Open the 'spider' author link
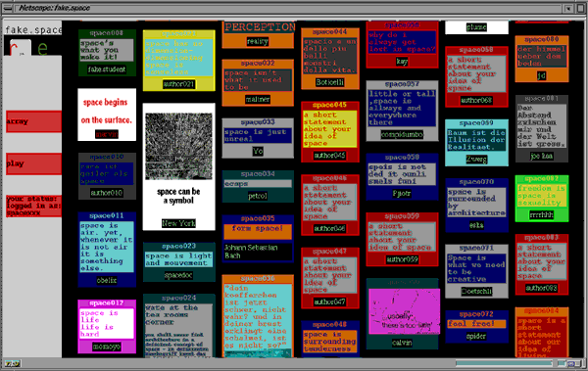 coord(476,336)
